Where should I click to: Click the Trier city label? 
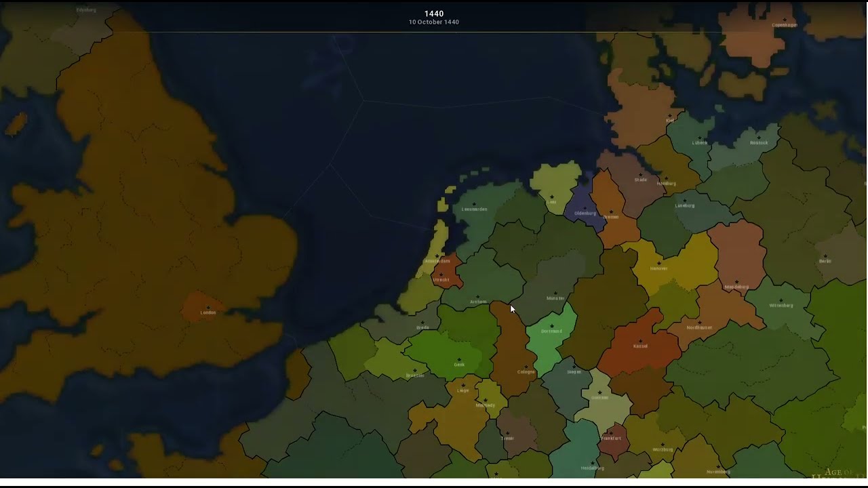coord(507,439)
